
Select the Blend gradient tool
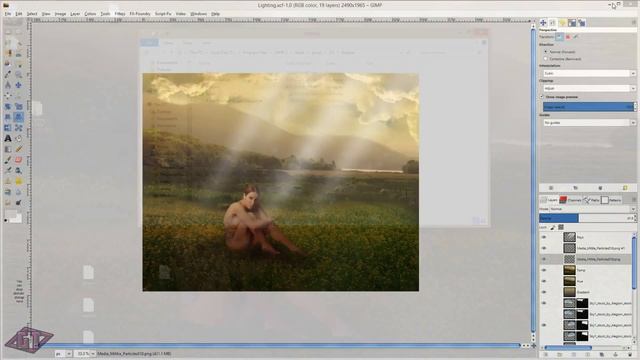point(8,149)
